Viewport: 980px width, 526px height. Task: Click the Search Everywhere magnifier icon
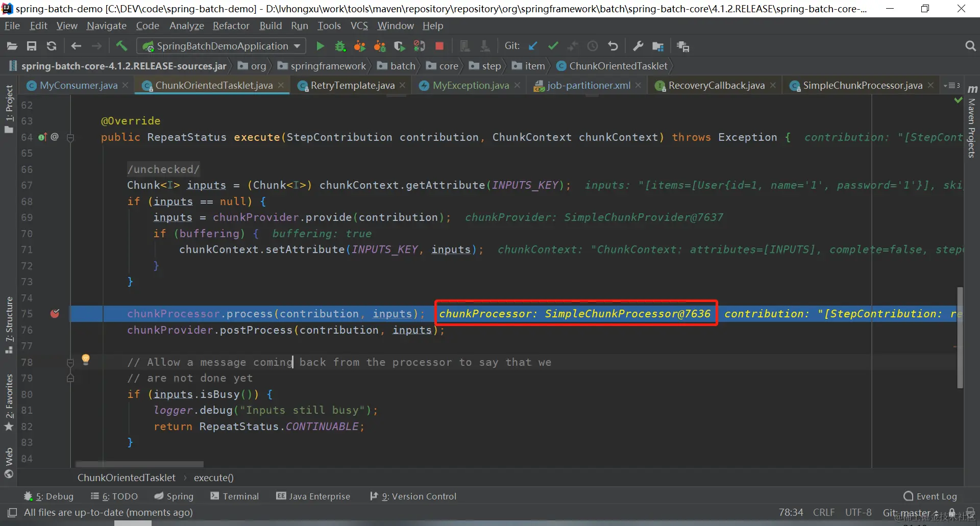click(970, 46)
